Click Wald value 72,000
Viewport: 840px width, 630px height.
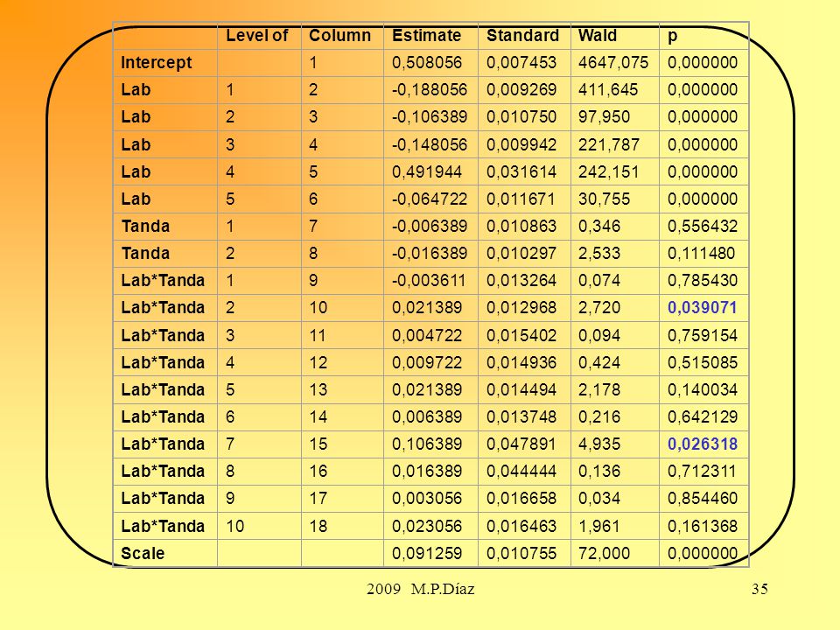(x=604, y=553)
